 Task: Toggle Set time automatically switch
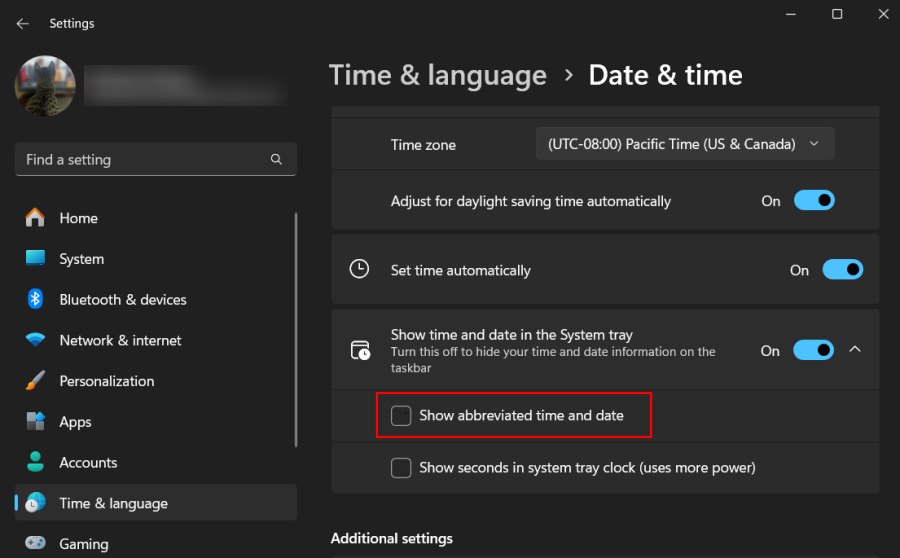point(842,270)
